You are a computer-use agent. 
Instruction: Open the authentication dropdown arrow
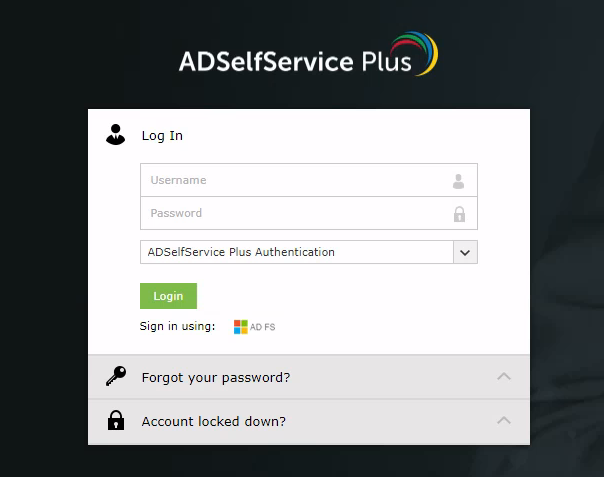tap(465, 252)
